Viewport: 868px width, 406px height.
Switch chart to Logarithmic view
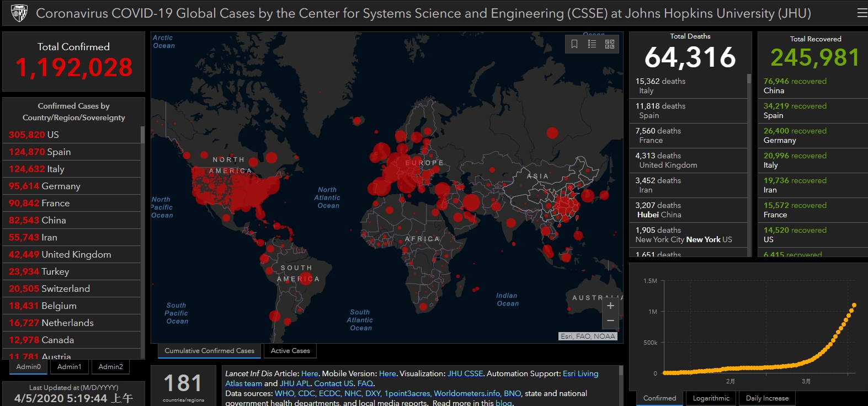[711, 398]
